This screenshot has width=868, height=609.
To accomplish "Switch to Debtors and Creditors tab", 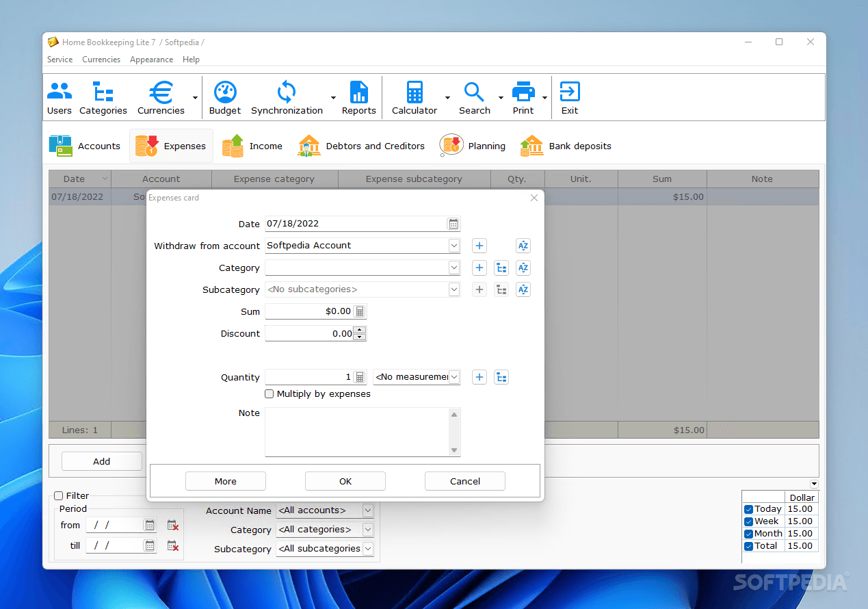I will (361, 146).
